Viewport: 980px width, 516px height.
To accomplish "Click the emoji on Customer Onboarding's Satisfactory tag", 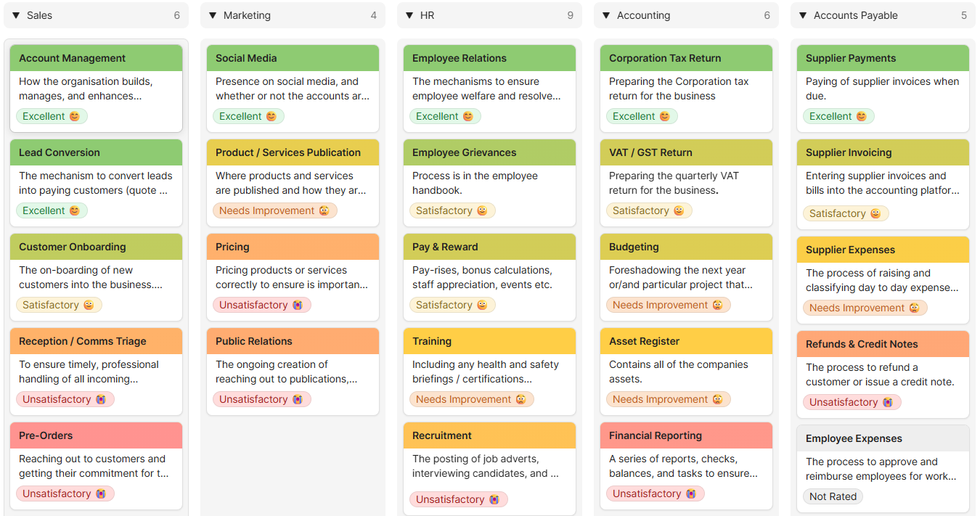I will pos(89,305).
